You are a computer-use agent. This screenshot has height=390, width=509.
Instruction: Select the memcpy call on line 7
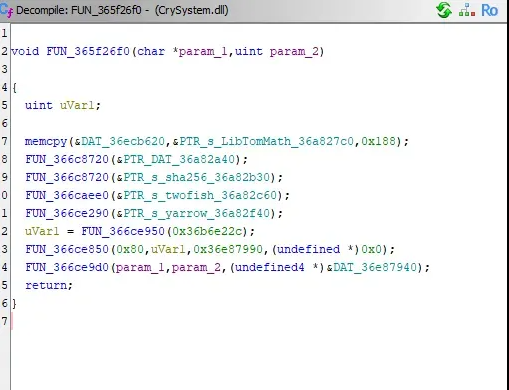click(x=46, y=142)
